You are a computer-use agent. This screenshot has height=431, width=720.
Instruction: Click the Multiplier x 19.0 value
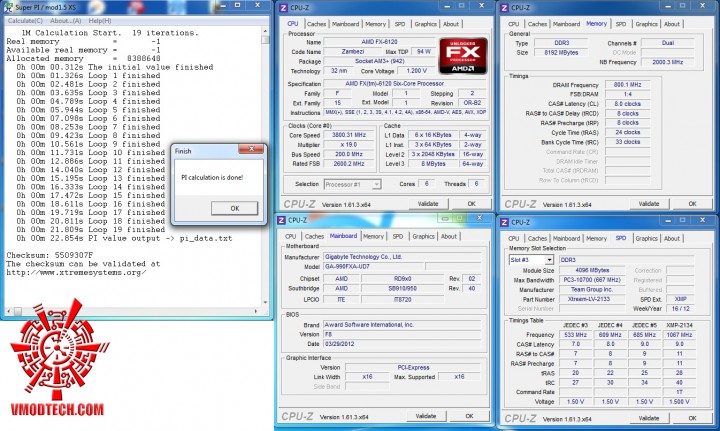pyautogui.click(x=349, y=145)
